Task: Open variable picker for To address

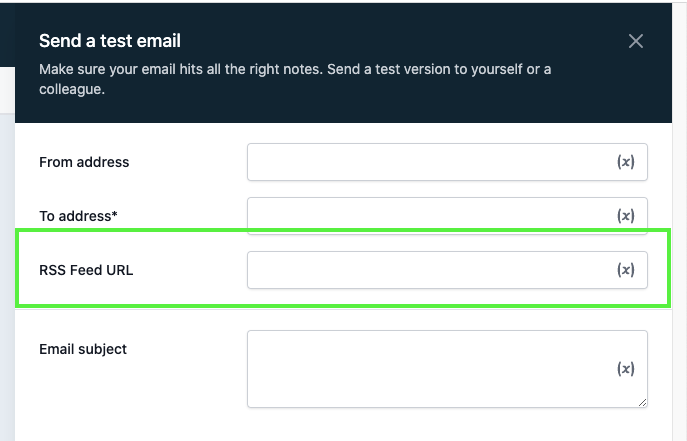Action: pyautogui.click(x=625, y=216)
